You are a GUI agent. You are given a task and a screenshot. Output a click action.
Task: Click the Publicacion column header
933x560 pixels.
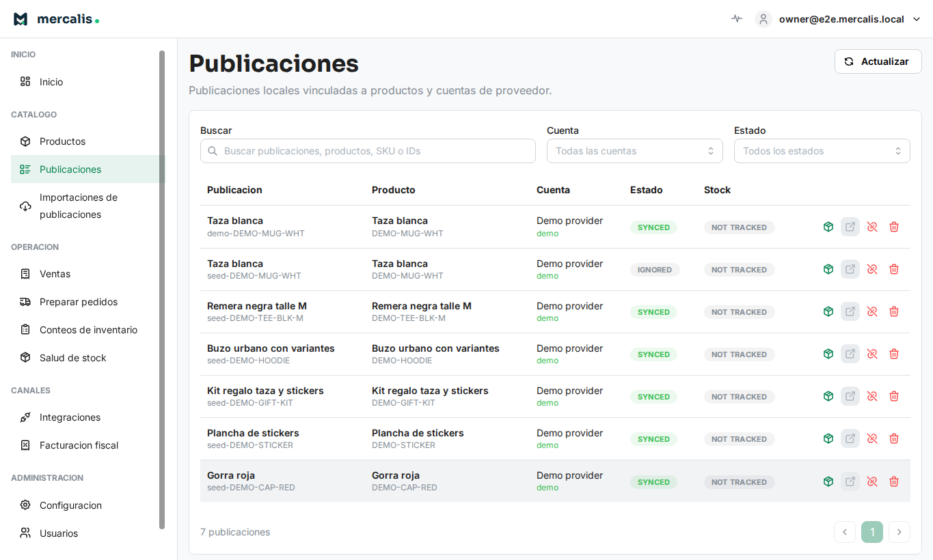234,190
